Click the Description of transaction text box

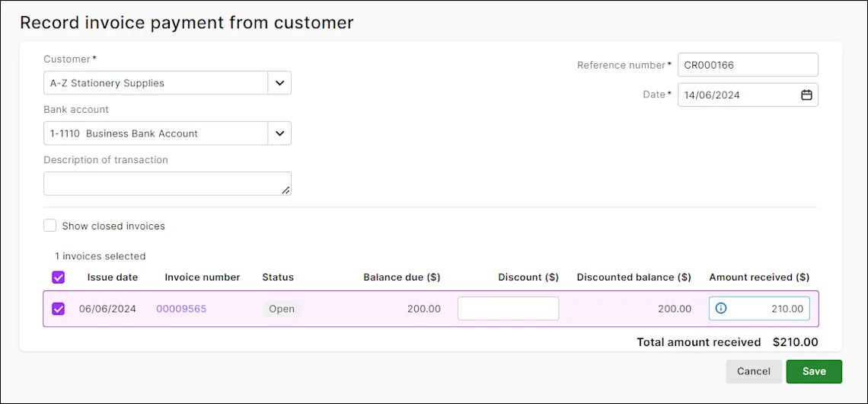pyautogui.click(x=168, y=184)
